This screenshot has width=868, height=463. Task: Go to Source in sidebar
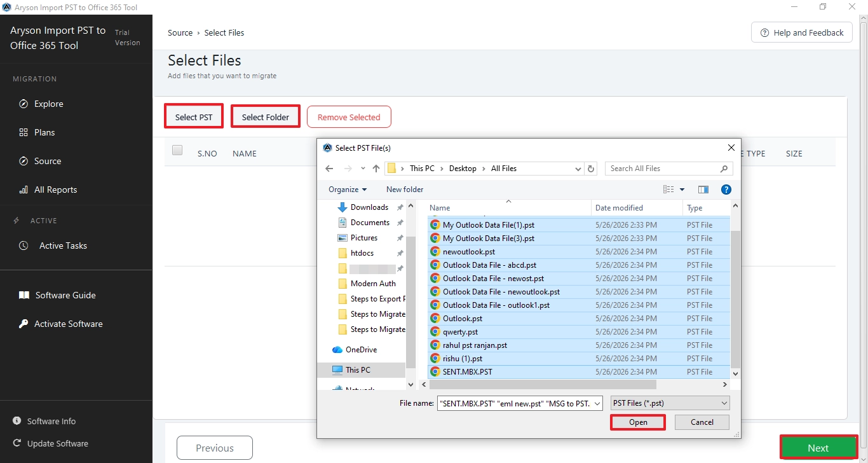click(41, 161)
